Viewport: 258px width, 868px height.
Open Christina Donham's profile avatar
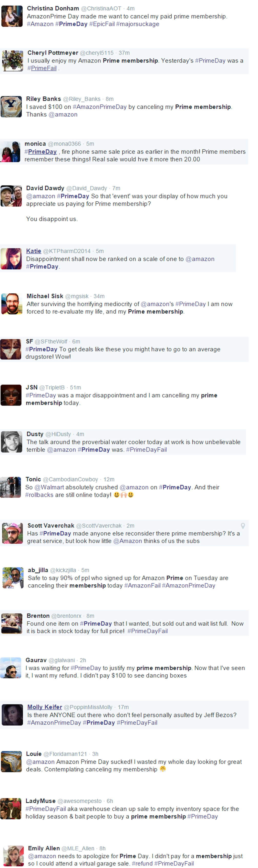(x=12, y=16)
